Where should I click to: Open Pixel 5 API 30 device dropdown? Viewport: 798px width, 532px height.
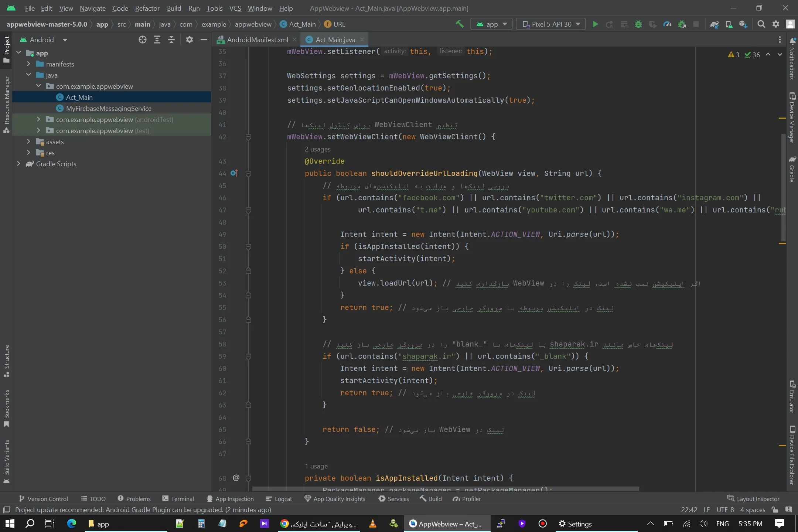point(551,24)
